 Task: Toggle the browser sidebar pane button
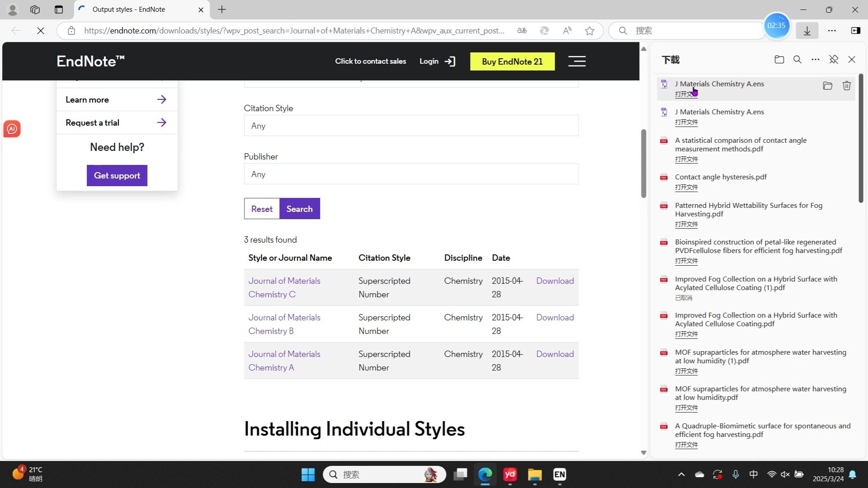coord(855,31)
